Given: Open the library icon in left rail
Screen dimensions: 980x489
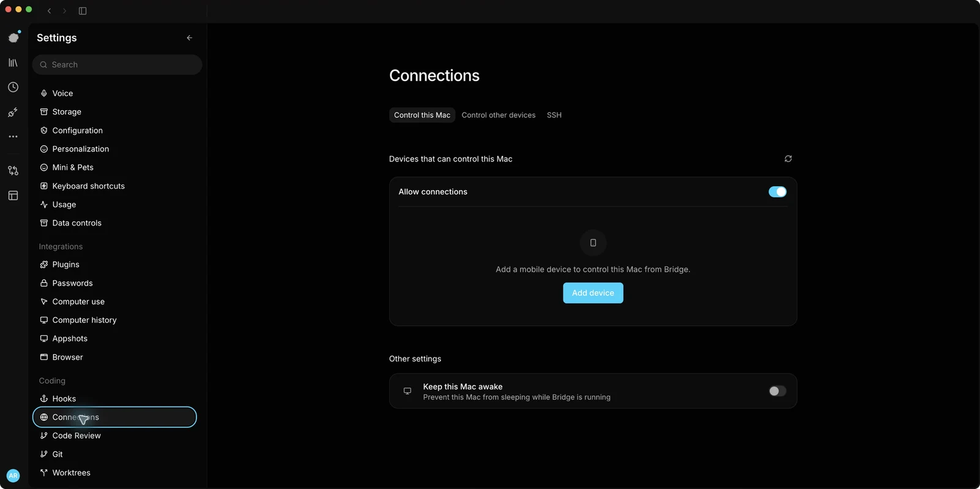Looking at the screenshot, I should (13, 63).
